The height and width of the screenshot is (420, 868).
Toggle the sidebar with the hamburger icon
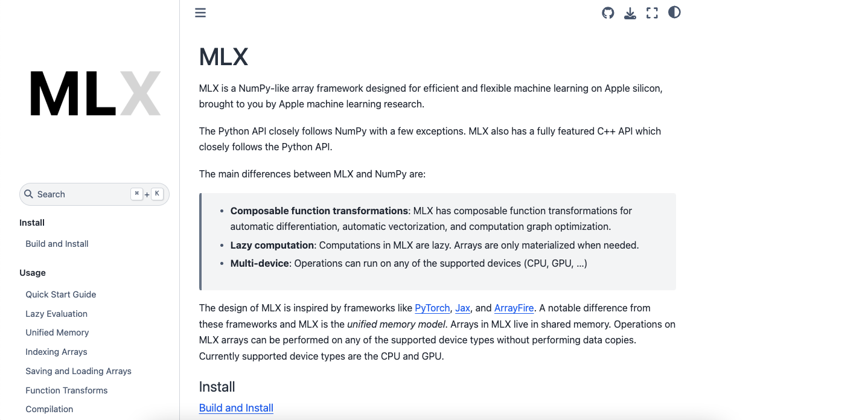click(200, 13)
